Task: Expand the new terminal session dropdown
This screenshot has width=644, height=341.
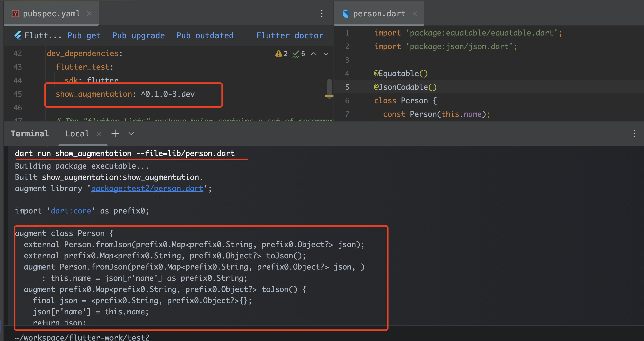Action: click(x=131, y=134)
